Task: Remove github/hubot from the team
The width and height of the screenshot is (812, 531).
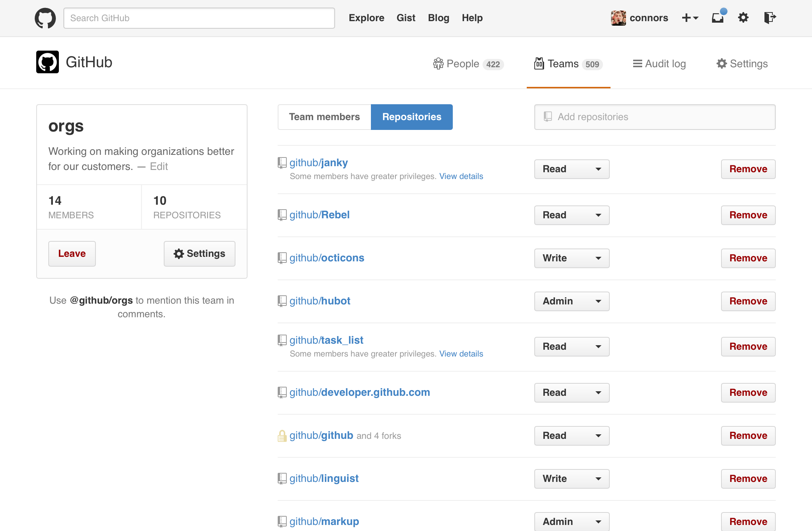Action: (748, 301)
